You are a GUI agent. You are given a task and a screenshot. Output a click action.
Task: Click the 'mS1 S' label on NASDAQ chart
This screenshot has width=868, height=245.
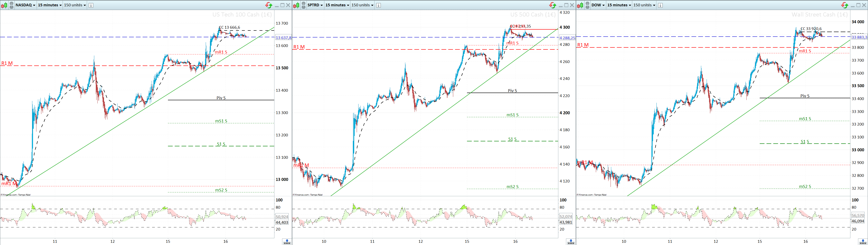[x=221, y=121]
